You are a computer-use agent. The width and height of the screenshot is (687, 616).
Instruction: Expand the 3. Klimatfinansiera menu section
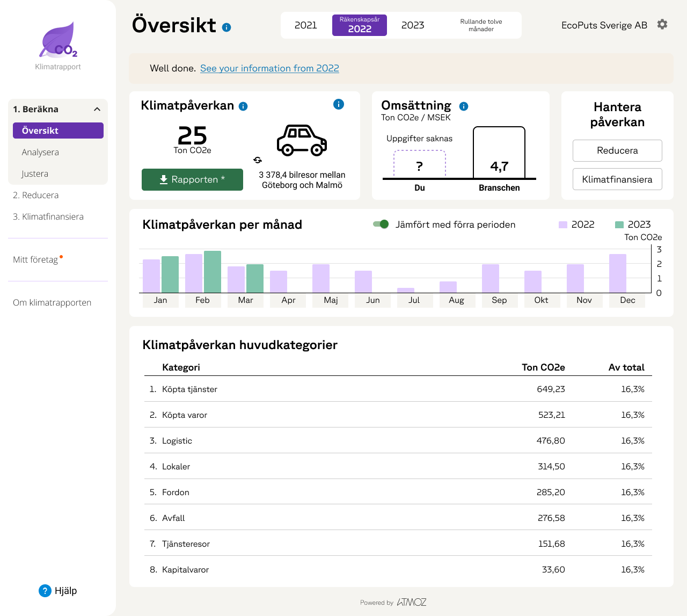point(48,216)
